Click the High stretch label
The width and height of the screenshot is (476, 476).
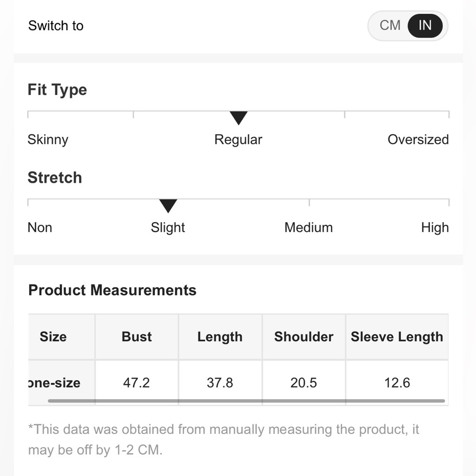(x=435, y=228)
